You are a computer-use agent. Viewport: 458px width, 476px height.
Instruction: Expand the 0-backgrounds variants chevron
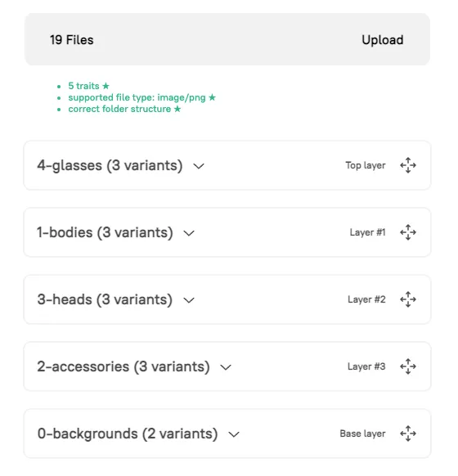click(x=234, y=435)
